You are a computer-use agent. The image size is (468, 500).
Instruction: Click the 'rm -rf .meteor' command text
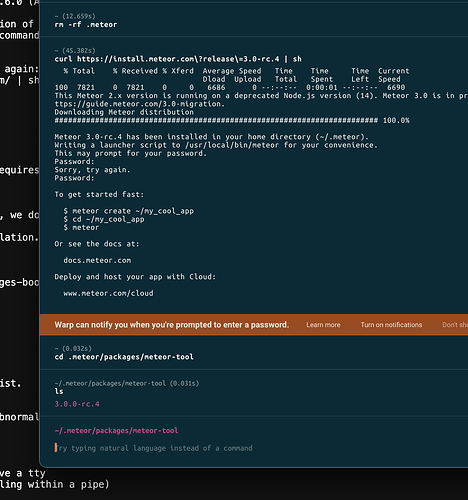pos(86,25)
